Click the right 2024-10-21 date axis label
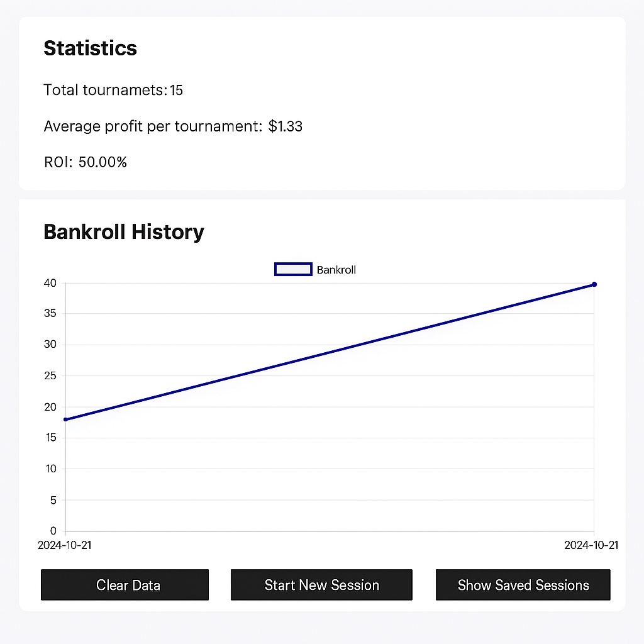The height and width of the screenshot is (644, 644). pyautogui.click(x=591, y=545)
